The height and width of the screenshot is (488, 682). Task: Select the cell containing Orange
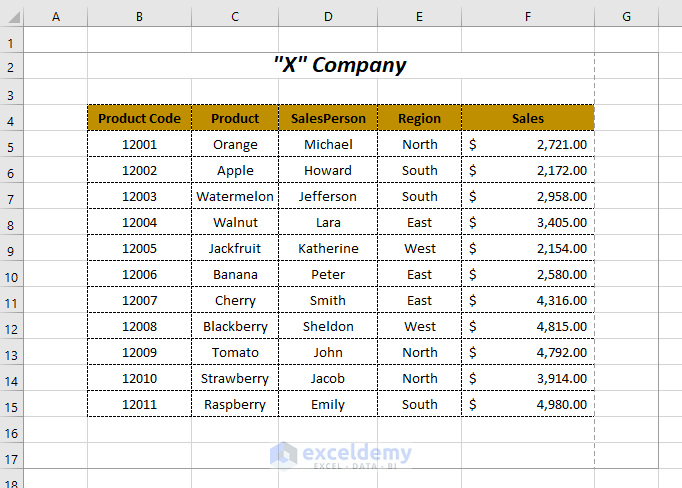click(235, 144)
